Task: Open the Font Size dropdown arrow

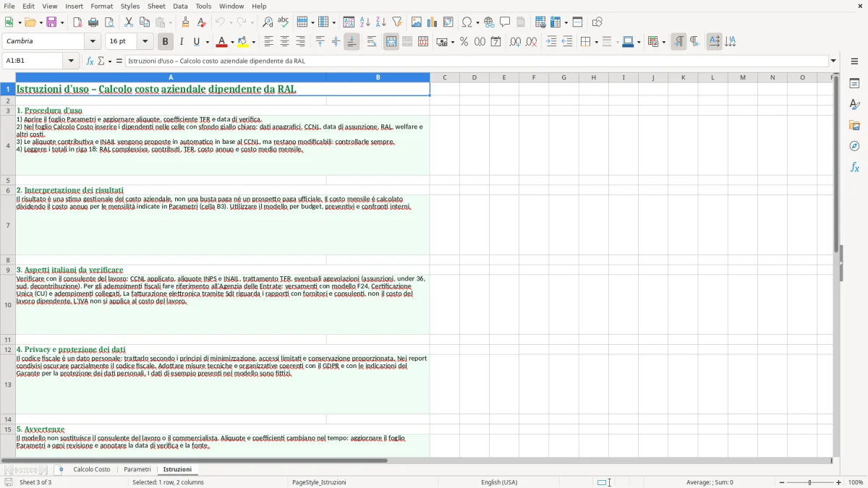Action: (x=145, y=42)
